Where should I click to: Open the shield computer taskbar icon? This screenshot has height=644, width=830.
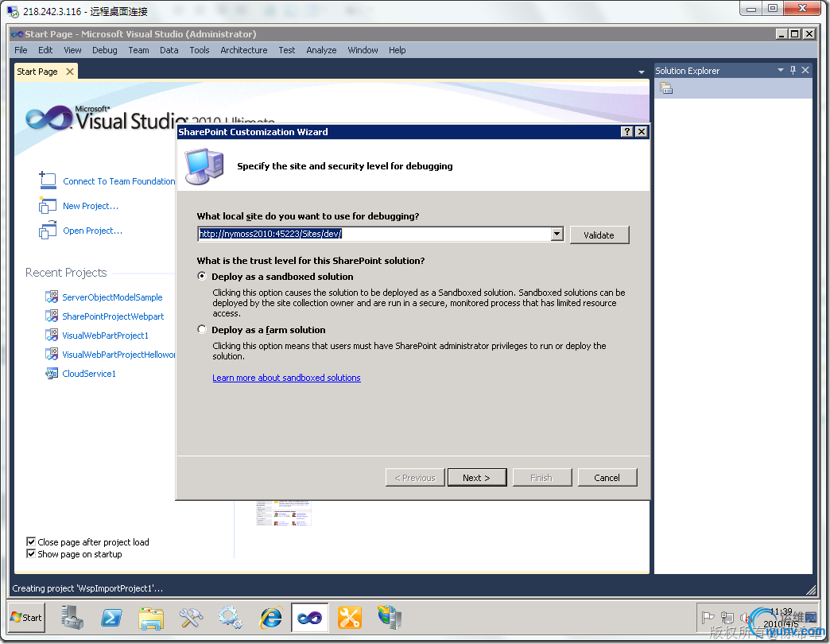390,618
